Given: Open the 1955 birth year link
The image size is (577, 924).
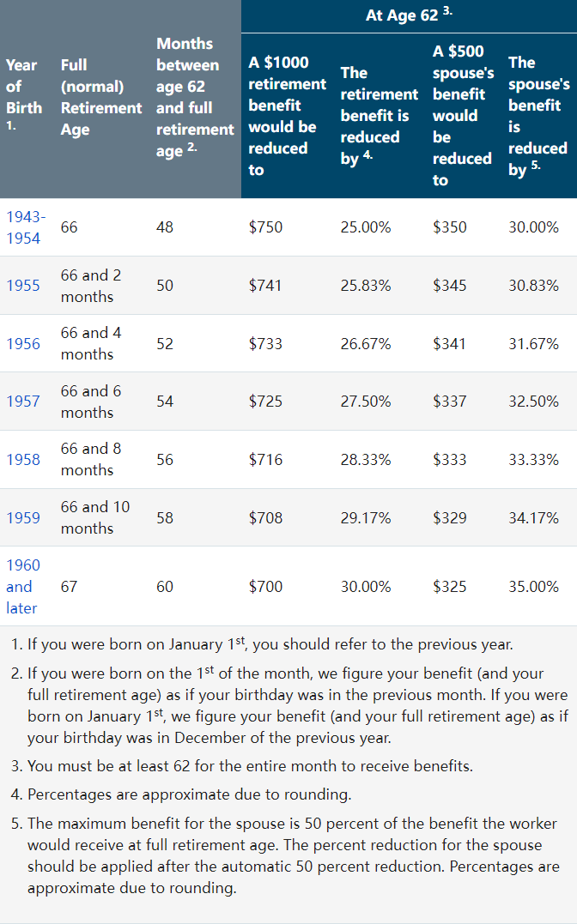Looking at the screenshot, I should (x=23, y=286).
